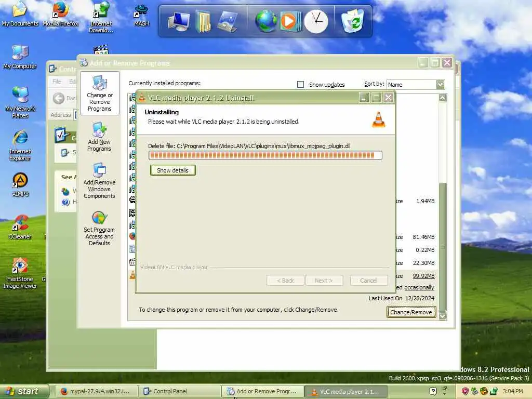Screen dimensions: 532x399
Task: Click the help question mark tray icon
Action: [433, 391]
